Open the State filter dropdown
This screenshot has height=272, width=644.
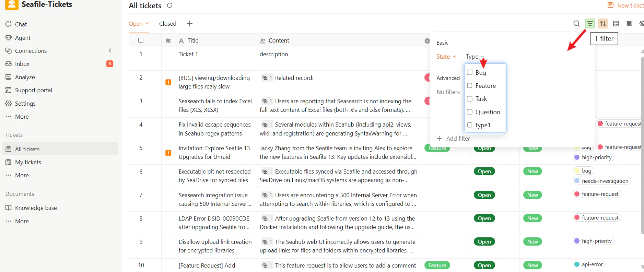point(446,57)
